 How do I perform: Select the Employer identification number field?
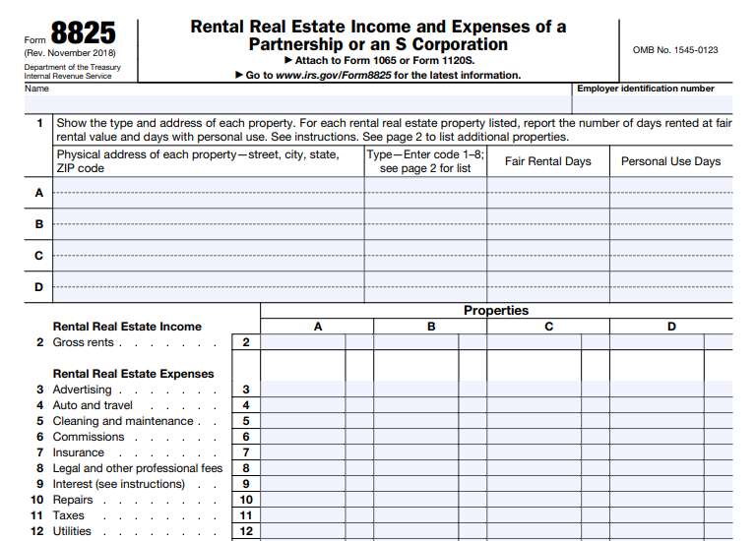click(654, 102)
